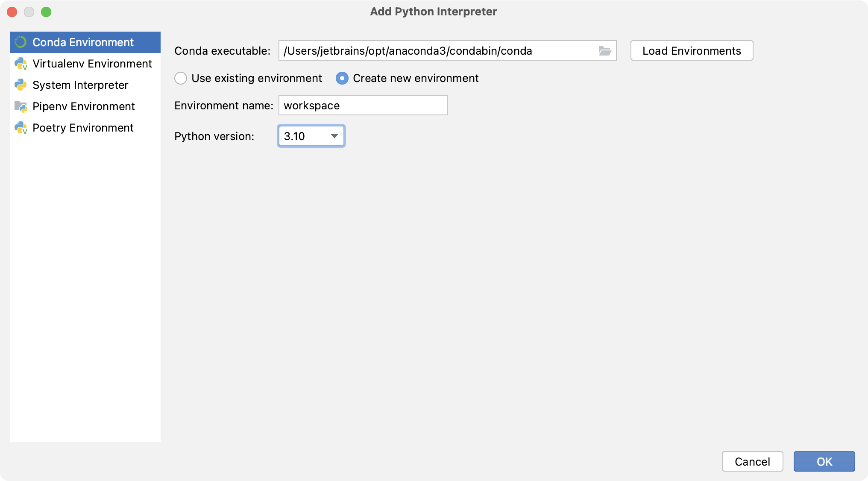Screen dimensions: 868x481
Task: Click the Environment name input field
Action: click(362, 106)
